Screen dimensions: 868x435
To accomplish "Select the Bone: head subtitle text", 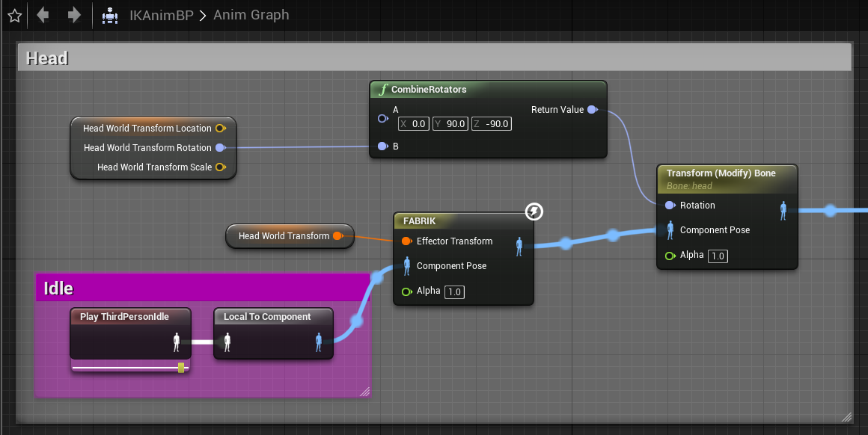I will (x=689, y=186).
